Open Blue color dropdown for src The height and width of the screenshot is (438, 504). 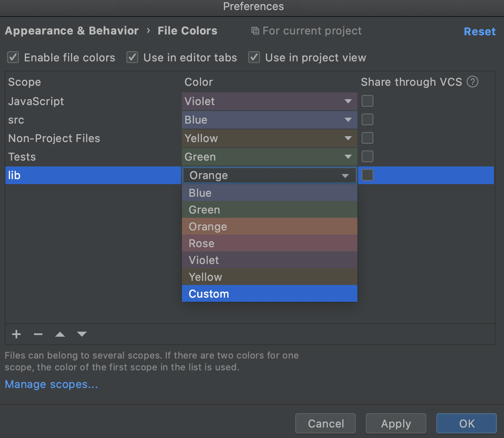pyautogui.click(x=270, y=120)
